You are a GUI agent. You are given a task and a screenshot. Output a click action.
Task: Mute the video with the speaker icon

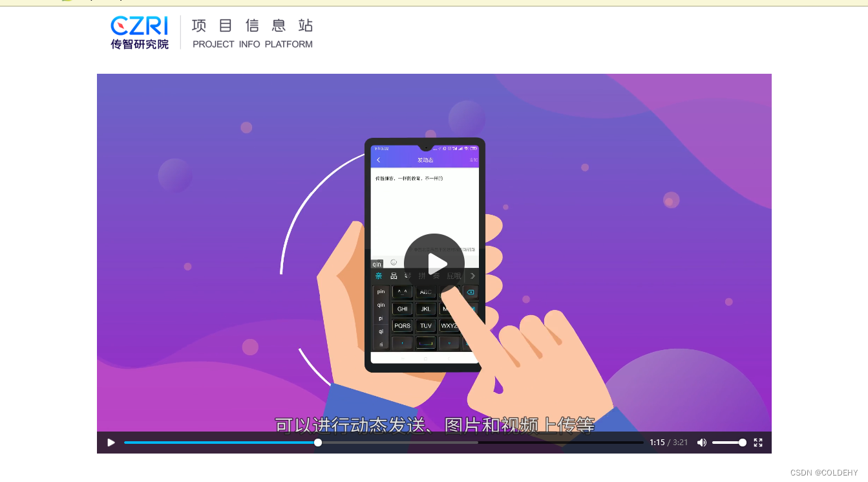pyautogui.click(x=702, y=443)
